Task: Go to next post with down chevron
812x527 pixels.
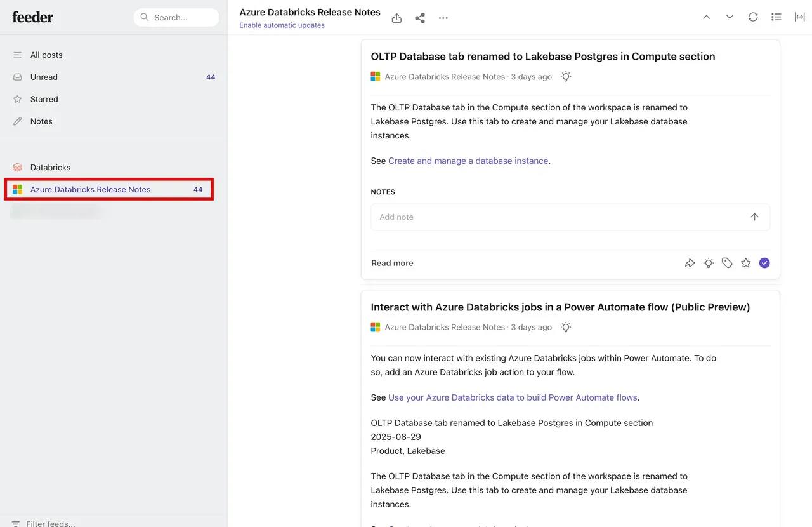Action: [730, 17]
